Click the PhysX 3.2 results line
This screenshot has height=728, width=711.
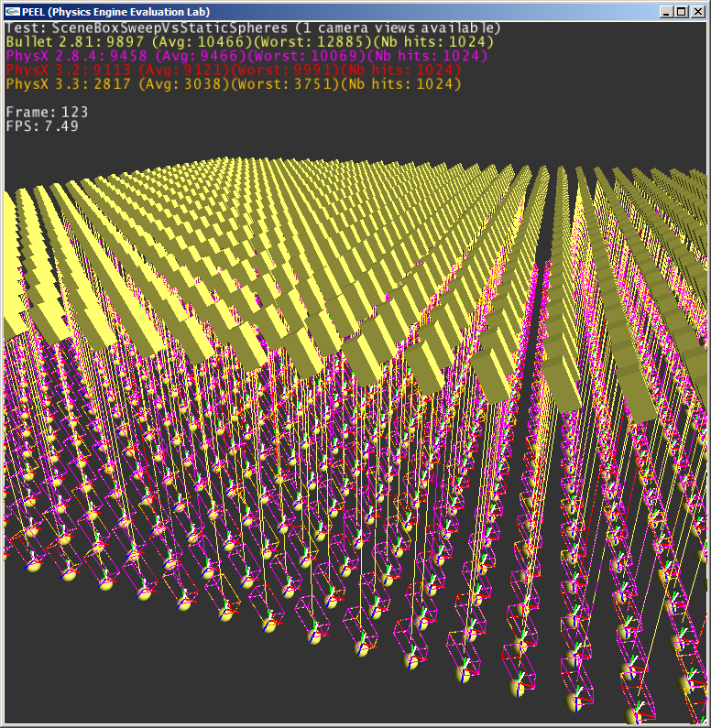pyautogui.click(x=234, y=71)
